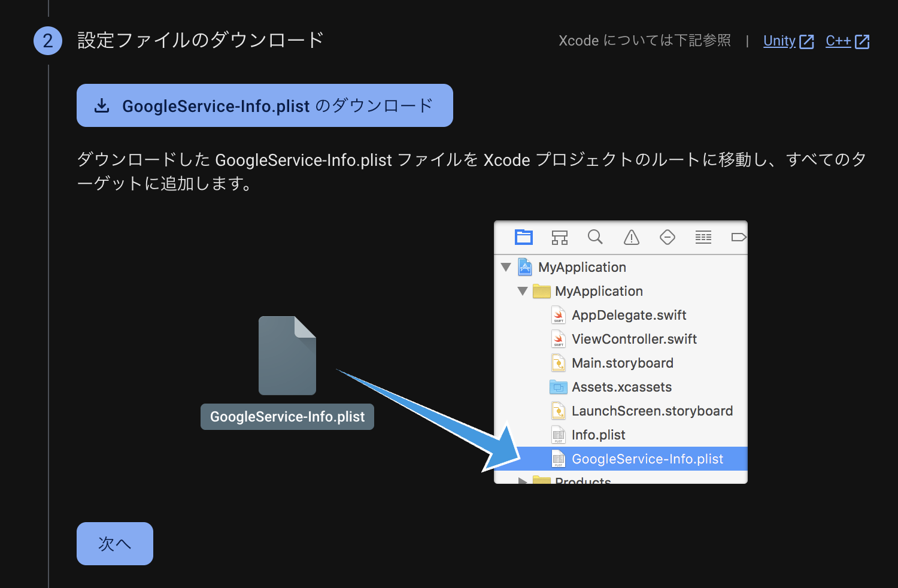Select AppDelegate.swift in the file tree
The width and height of the screenshot is (898, 588).
click(629, 315)
